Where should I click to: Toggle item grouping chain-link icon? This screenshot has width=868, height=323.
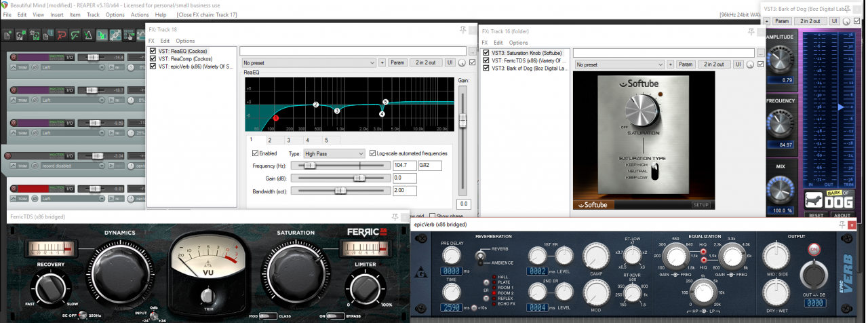(115, 35)
